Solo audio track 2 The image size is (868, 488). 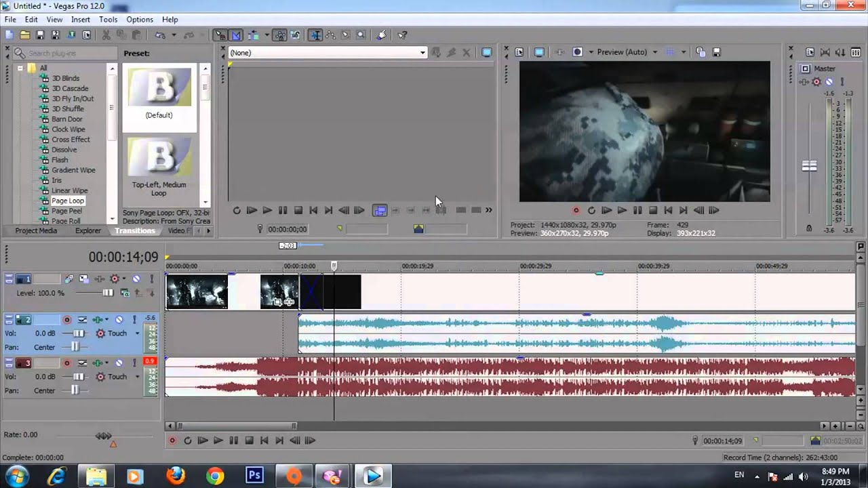point(134,320)
